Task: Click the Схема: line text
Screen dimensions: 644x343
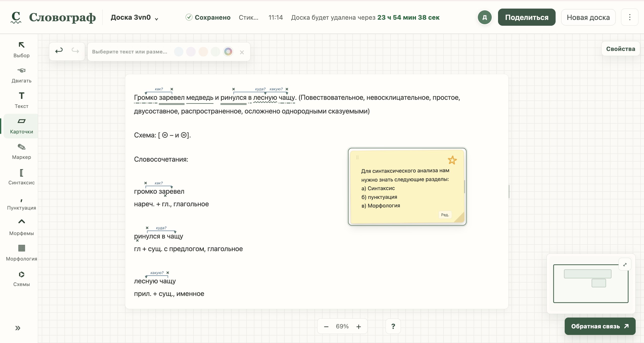Action: click(162, 135)
